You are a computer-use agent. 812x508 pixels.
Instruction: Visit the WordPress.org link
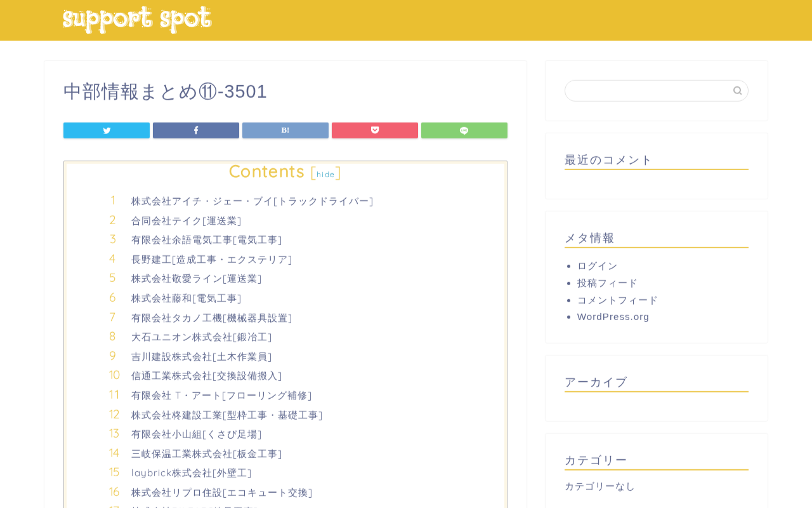click(613, 317)
